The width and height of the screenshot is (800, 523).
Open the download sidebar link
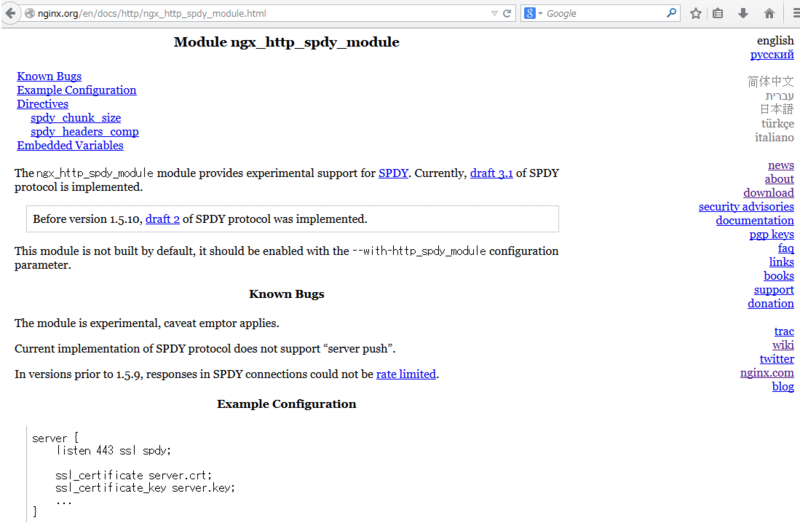pyautogui.click(x=768, y=192)
